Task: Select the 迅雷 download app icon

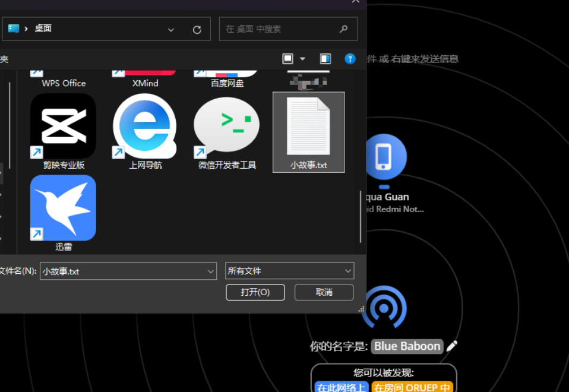Action: (63, 208)
